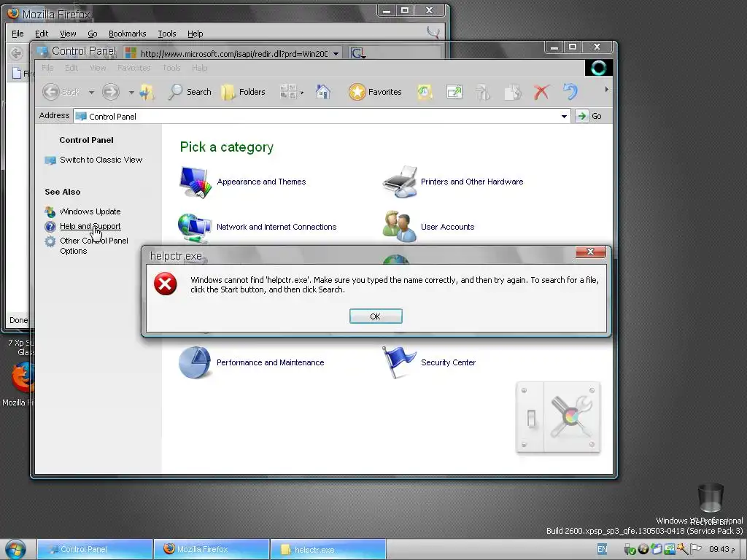The width and height of the screenshot is (747, 560).
Task: Open Firefox View menu
Action: (68, 34)
